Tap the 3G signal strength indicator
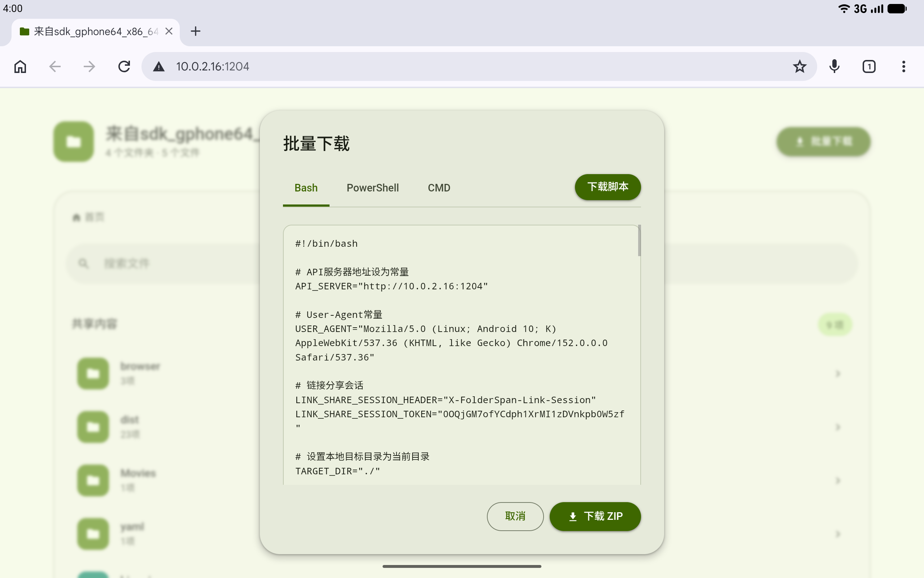 [868, 8]
